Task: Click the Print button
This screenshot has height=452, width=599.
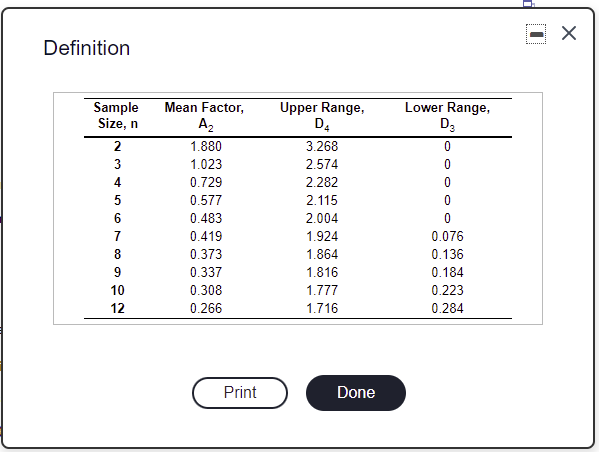Action: tap(240, 393)
